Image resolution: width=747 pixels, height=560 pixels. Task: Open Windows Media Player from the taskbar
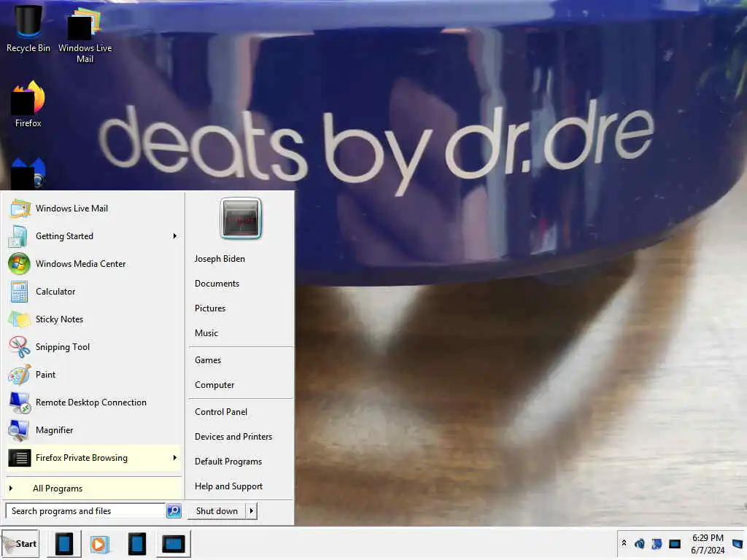pos(99,544)
